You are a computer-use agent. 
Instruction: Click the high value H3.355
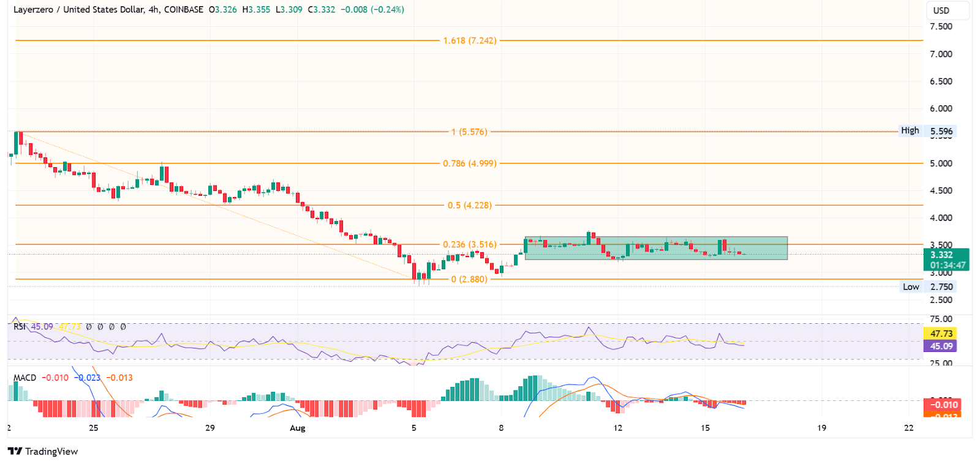point(256,10)
